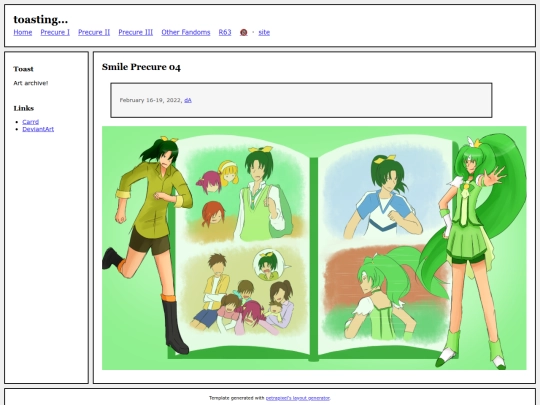Click the Smile Precure 04 heading
The height and width of the screenshot is (405, 540).
click(x=141, y=67)
